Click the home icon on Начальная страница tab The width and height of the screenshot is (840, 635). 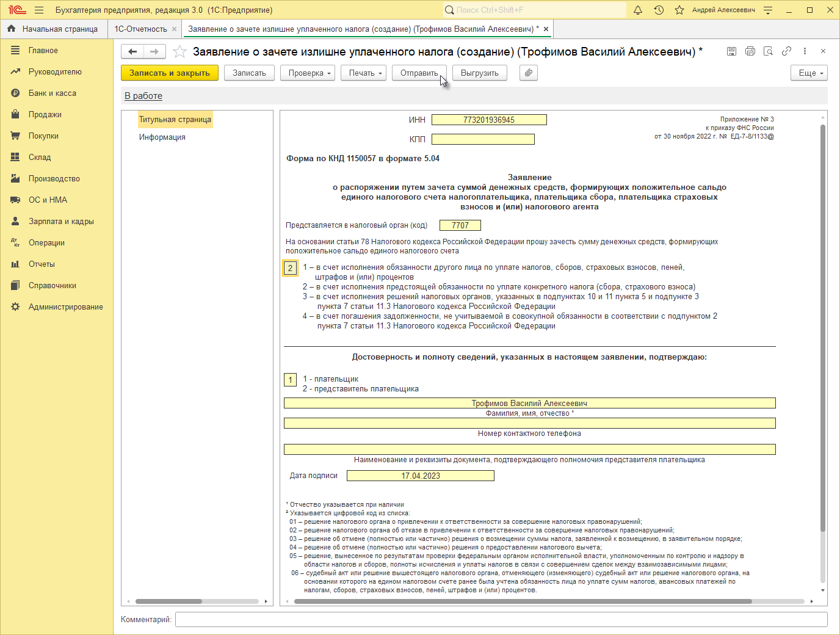11,29
